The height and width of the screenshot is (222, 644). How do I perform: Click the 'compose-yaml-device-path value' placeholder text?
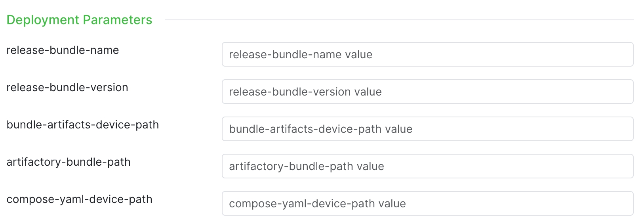coord(318,204)
